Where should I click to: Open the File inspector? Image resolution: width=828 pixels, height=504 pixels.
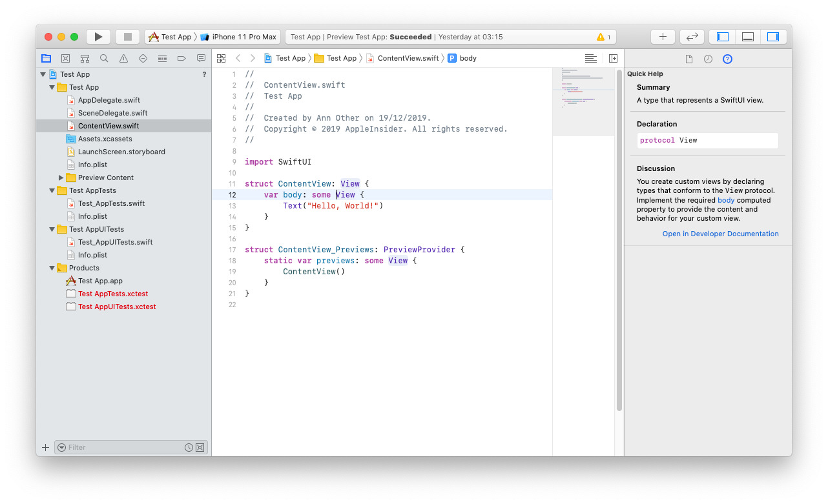688,59
